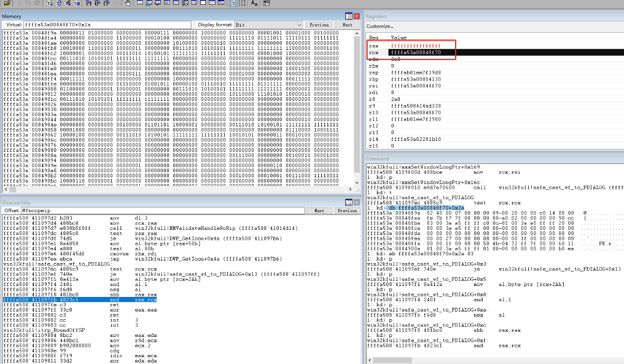The image size is (624, 364).
Task: Turn Source mode off via the 101 toolbar icon
Action: (242, 3)
